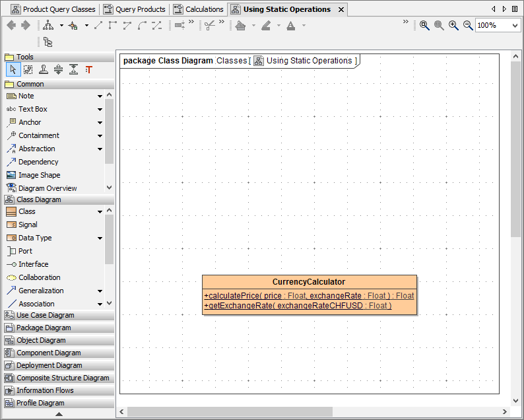Select the Diagram Overview tool
The width and height of the screenshot is (524, 420).
(x=47, y=188)
